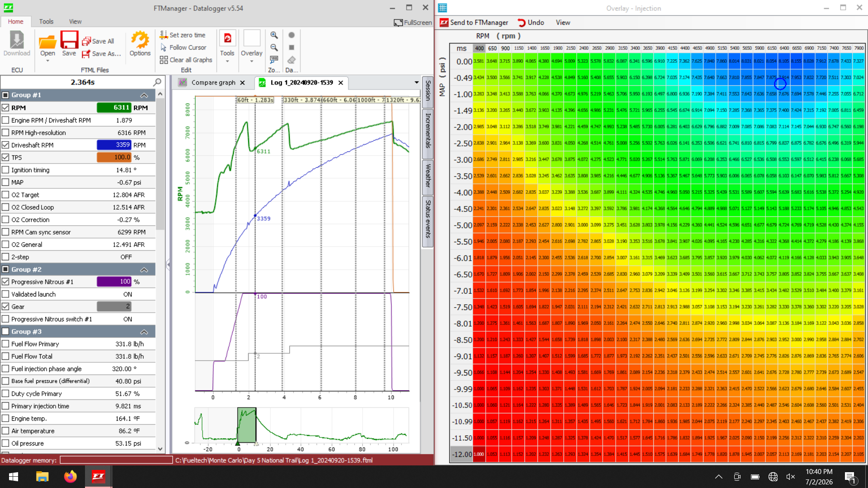Click the search magnifier in channel panel
The image size is (868, 488).
(157, 82)
